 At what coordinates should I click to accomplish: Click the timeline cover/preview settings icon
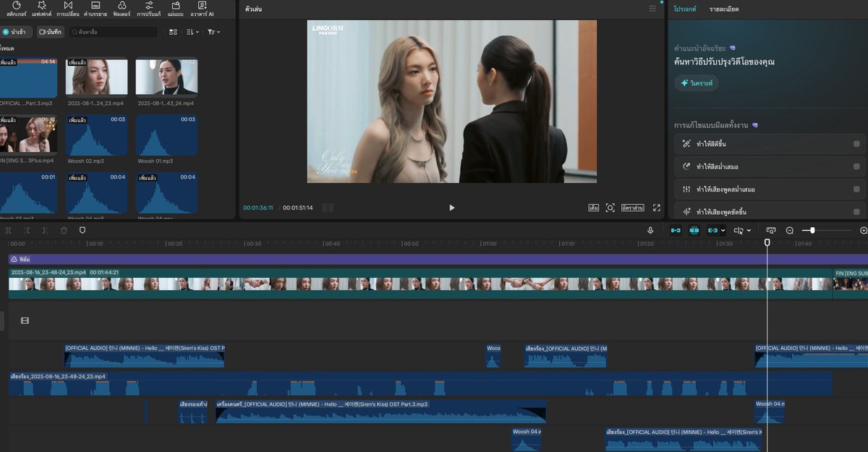coord(770,230)
